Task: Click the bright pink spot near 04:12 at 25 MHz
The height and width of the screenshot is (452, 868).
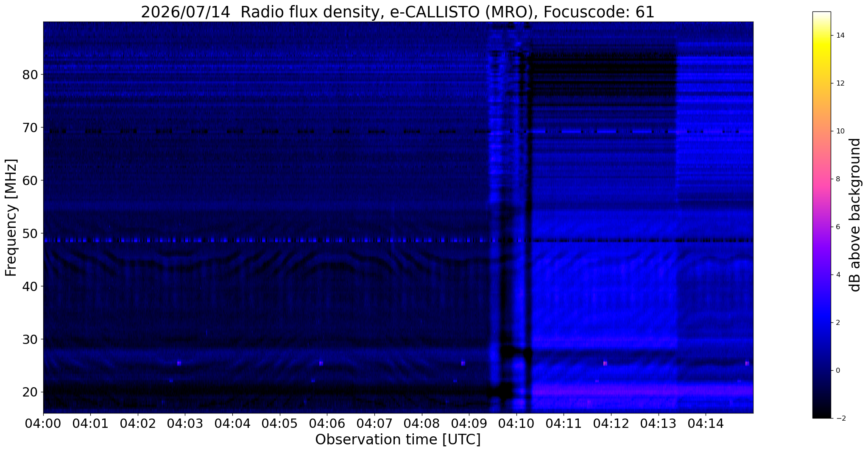Action: tap(605, 363)
